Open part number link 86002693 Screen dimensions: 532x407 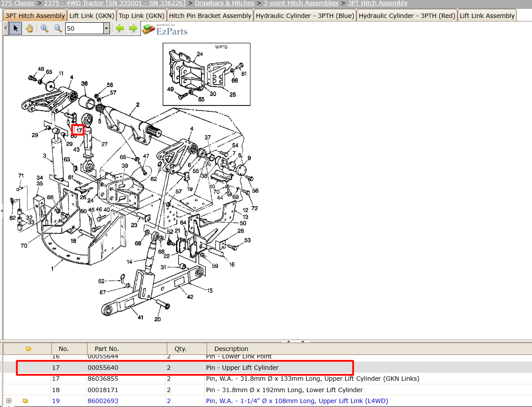coord(103,401)
